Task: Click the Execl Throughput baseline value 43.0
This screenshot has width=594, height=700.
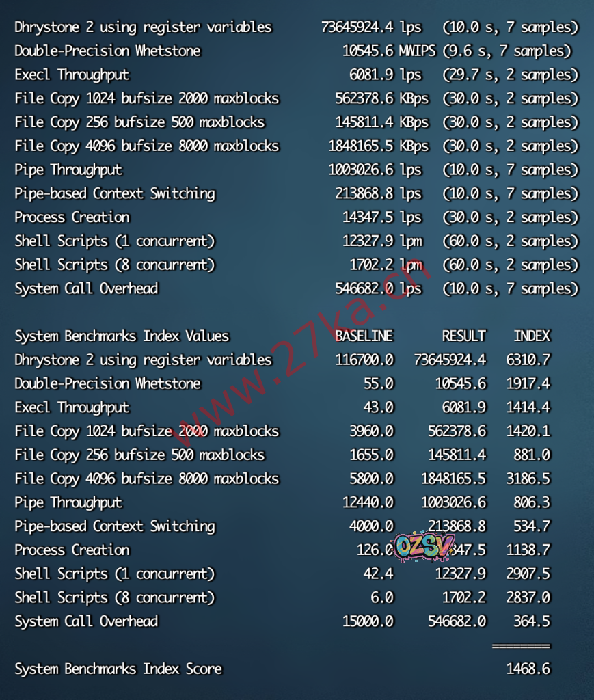Action: [378, 407]
